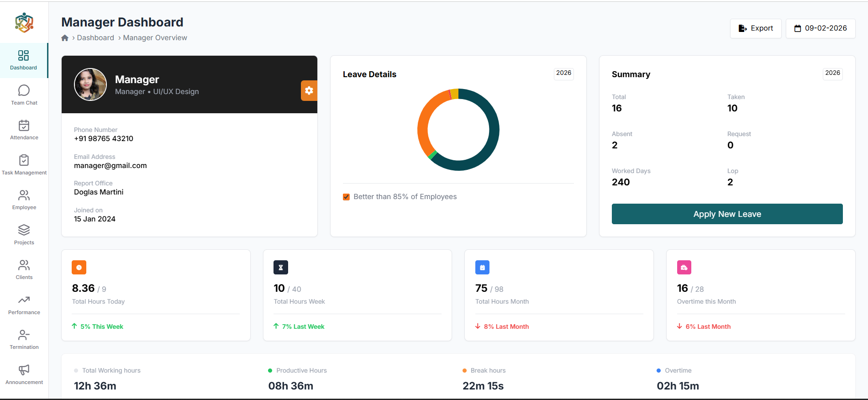Viewport: 868px width, 400px height.
Task: Click the dark hourglass icon for Total Hours Week
Action: 281,268
